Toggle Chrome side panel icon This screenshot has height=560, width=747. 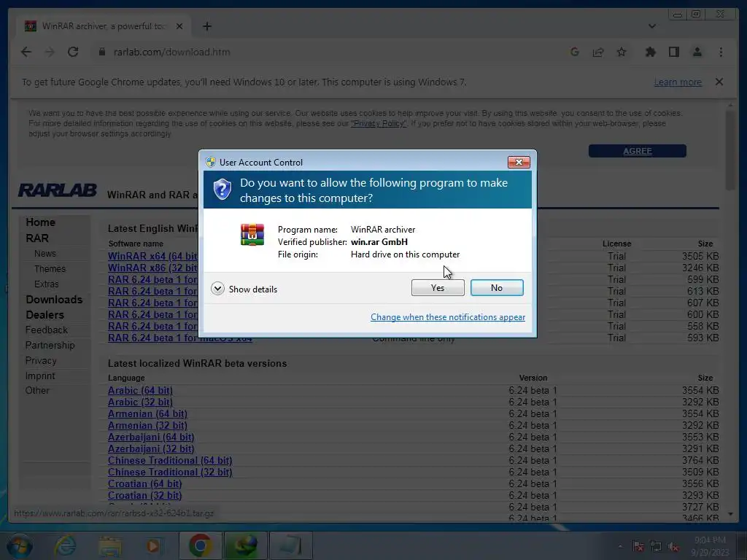(673, 52)
